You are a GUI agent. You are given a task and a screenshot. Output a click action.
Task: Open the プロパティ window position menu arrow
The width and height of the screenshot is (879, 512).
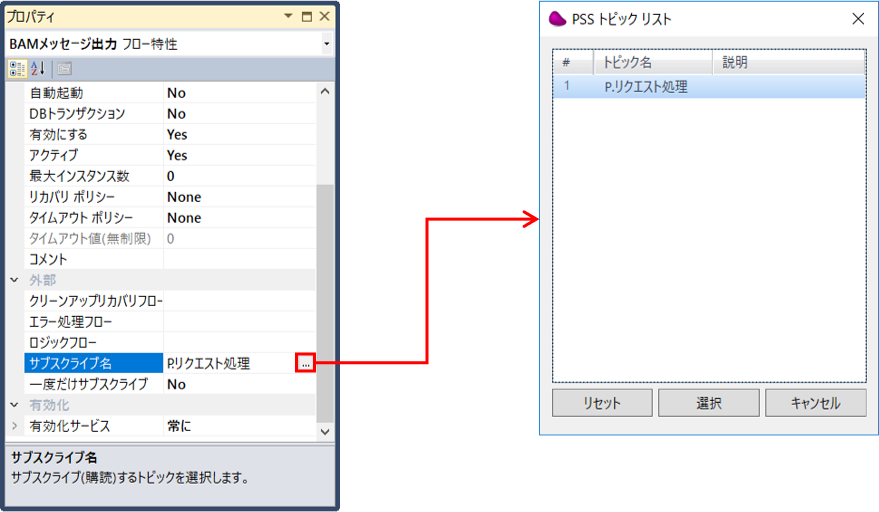click(x=288, y=16)
